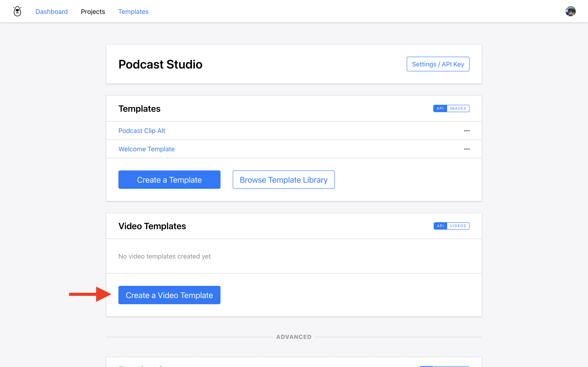Open the user avatar menu
The height and width of the screenshot is (367, 588).
point(570,11)
